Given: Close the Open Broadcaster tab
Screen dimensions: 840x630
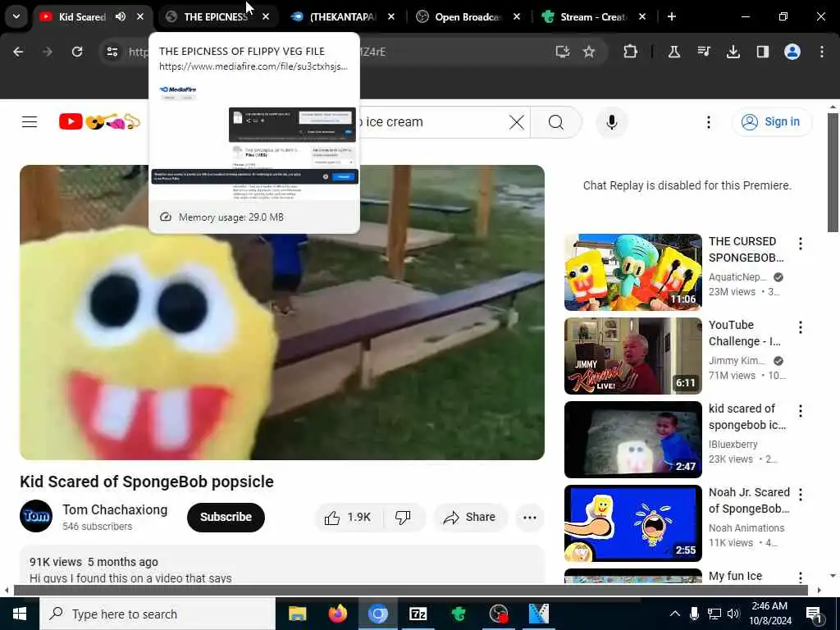Looking at the screenshot, I should point(517,16).
